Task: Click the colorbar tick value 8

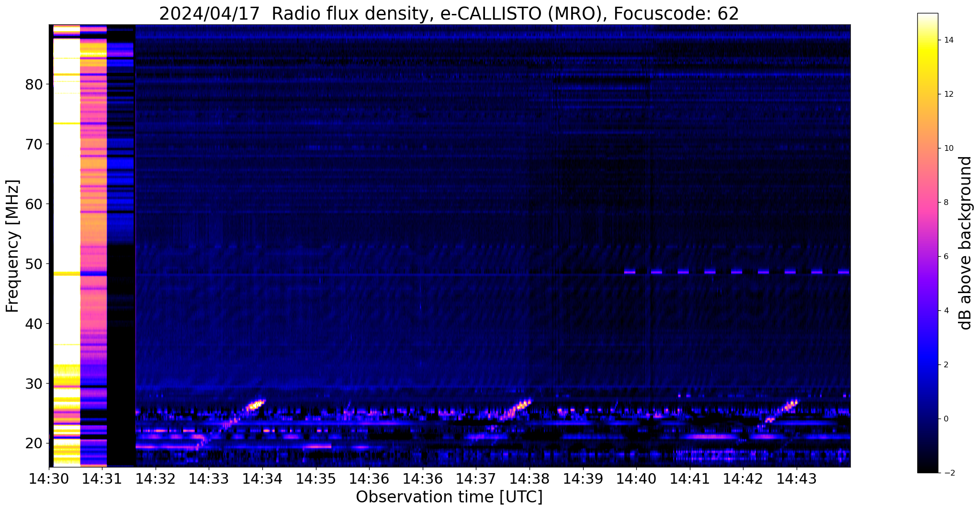Action: click(x=946, y=203)
